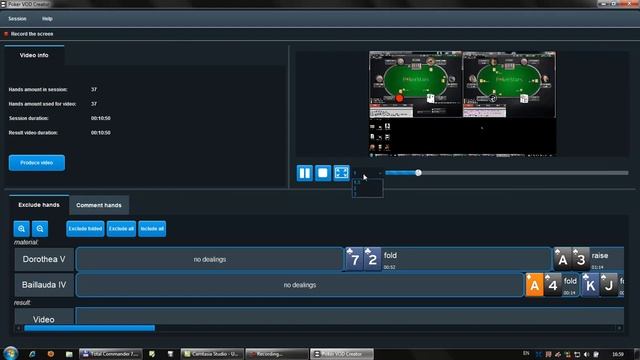Click the video preview thumbnail
The image size is (640, 360).
(x=462, y=104)
